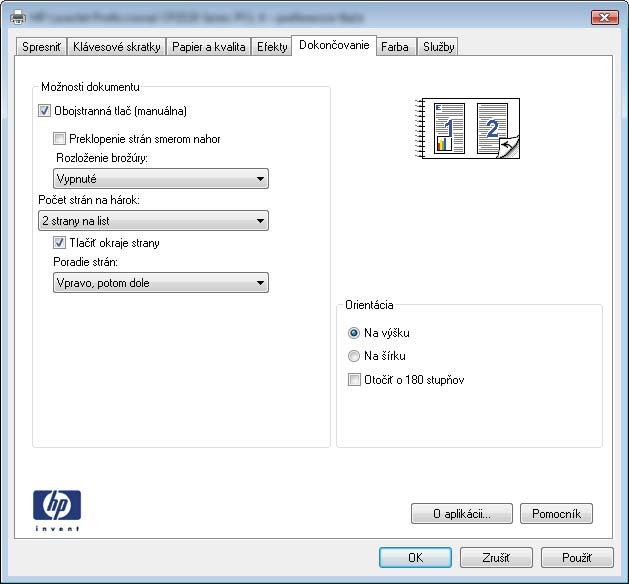Switch to the Služby tab
The image size is (629, 584).
pyautogui.click(x=438, y=47)
